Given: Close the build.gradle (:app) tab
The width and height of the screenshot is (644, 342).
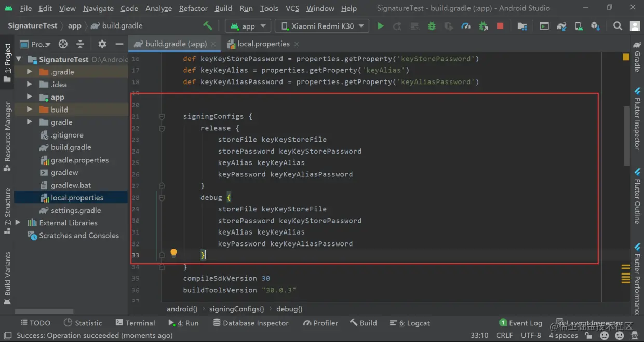Looking at the screenshot, I should tap(213, 44).
